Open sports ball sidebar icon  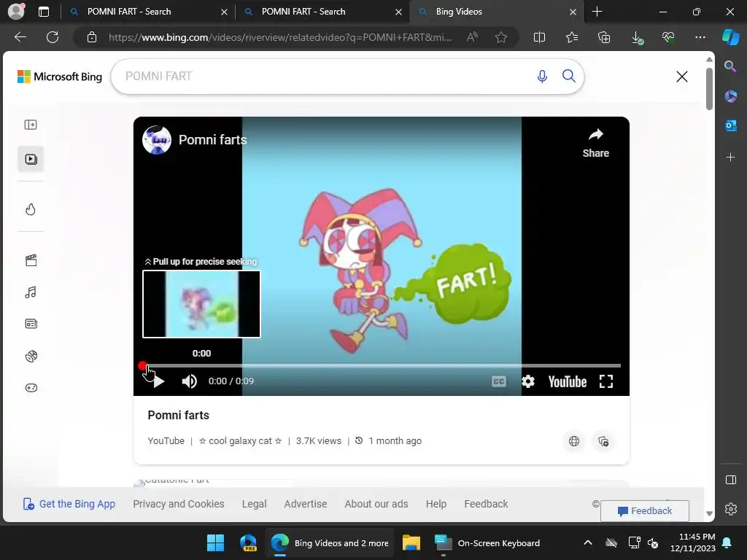coord(31,356)
